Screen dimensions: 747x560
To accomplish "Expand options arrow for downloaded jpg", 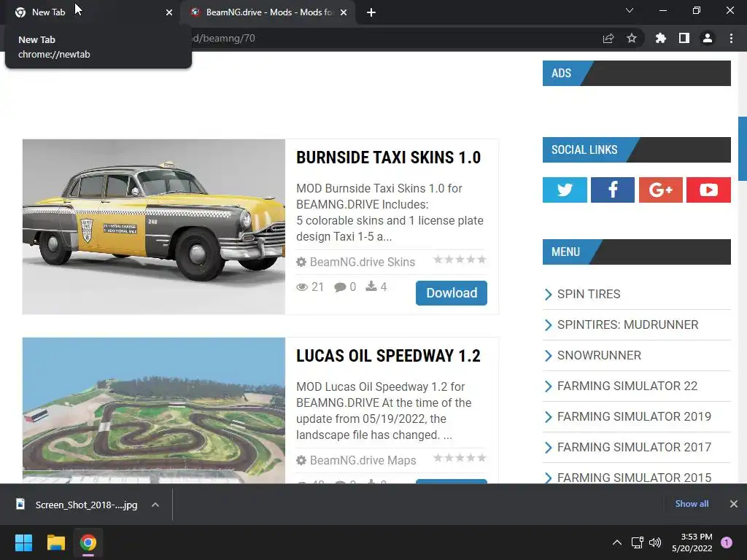I will point(155,505).
